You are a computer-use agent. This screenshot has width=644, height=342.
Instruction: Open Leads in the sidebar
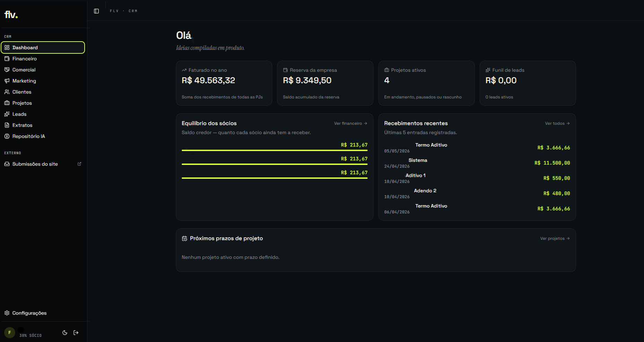click(43, 114)
